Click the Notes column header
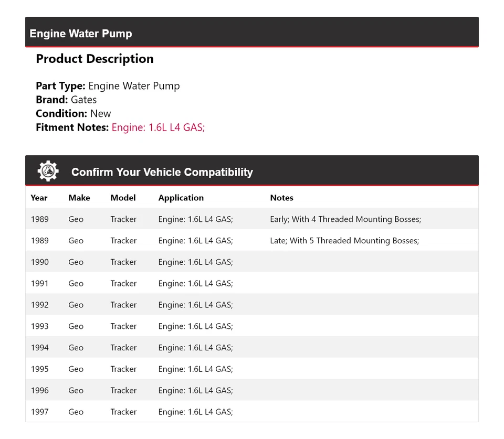The image size is (504, 439). coord(281,198)
